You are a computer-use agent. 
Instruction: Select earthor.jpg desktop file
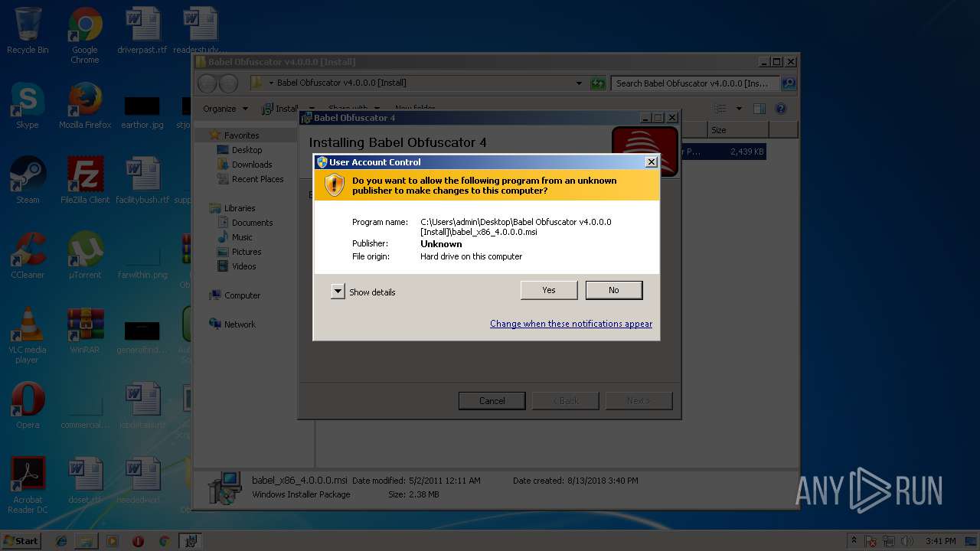(x=142, y=112)
